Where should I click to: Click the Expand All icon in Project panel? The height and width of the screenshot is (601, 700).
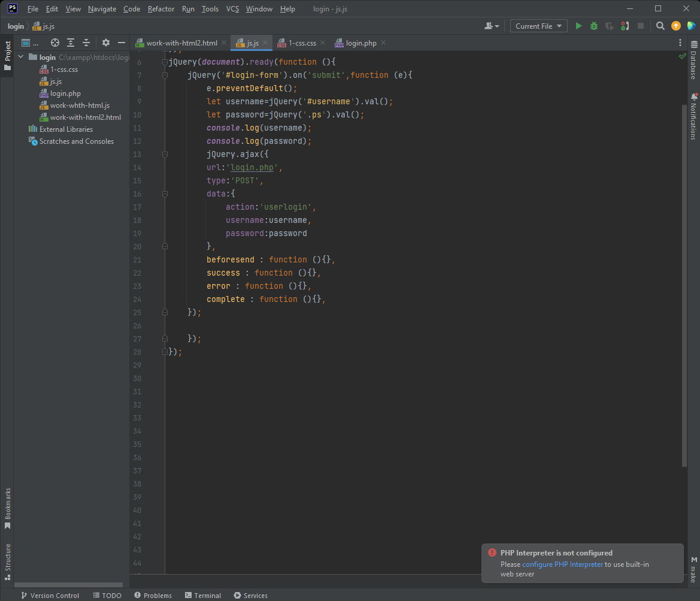tap(71, 43)
